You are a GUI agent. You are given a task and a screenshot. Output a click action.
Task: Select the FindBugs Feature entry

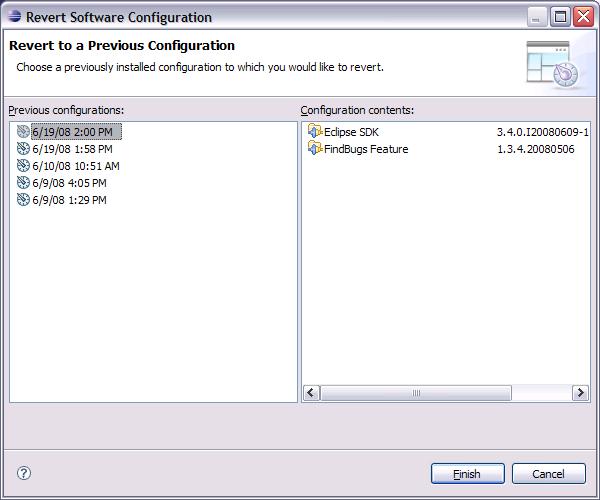click(366, 149)
